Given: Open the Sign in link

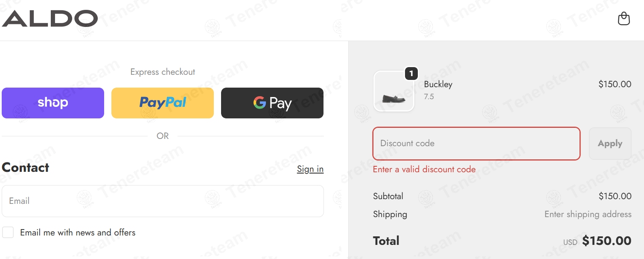Looking at the screenshot, I should [x=310, y=169].
